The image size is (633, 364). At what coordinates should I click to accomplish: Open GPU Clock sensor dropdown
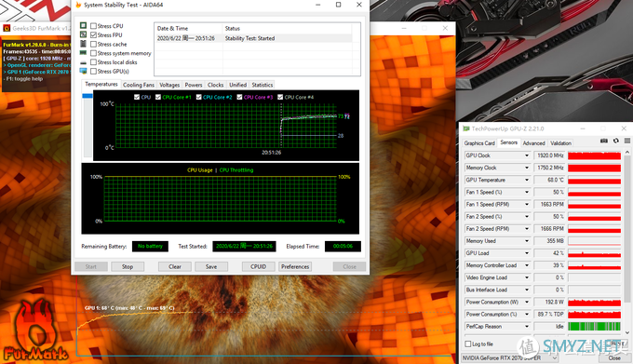pyautogui.click(x=527, y=155)
